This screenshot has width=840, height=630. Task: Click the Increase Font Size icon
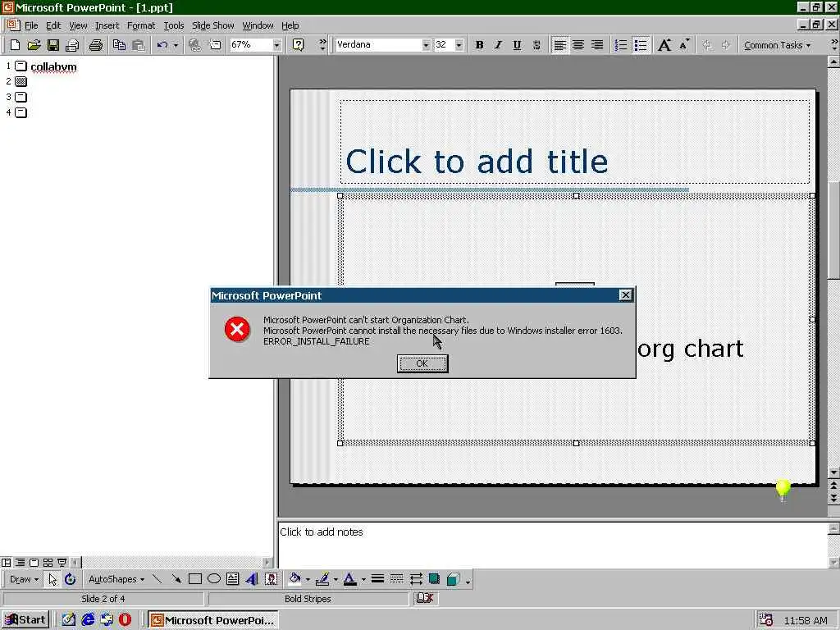pyautogui.click(x=664, y=45)
